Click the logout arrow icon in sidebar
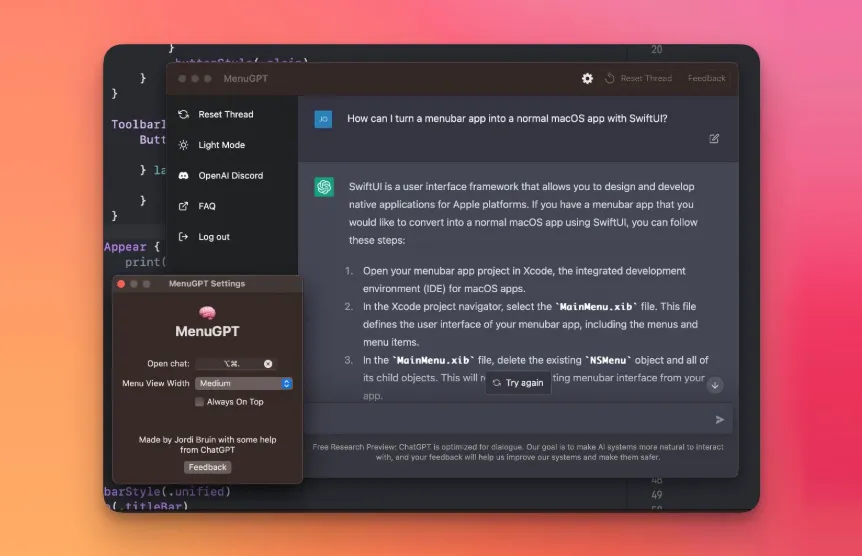Image resolution: width=862 pixels, height=556 pixels. click(184, 236)
